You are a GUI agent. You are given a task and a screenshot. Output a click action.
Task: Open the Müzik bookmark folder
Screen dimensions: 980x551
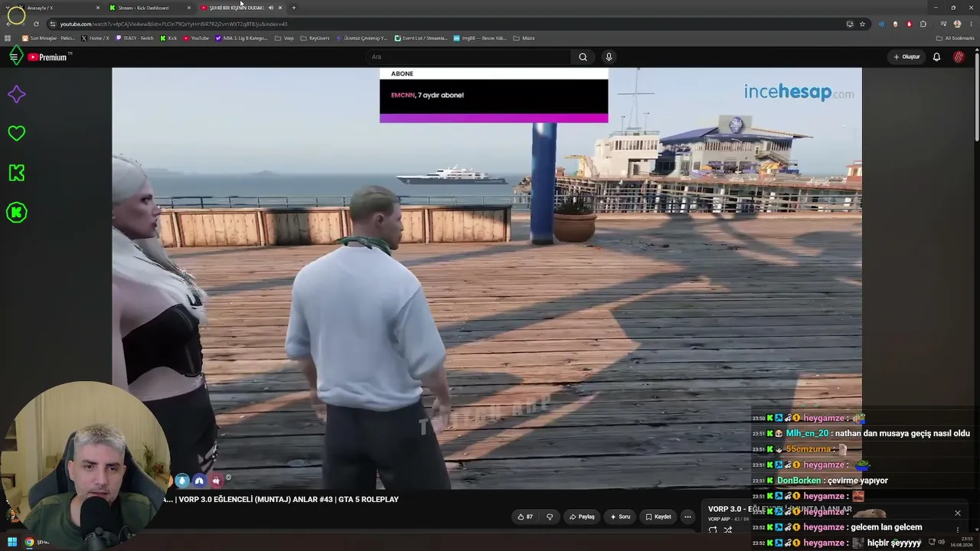[524, 38]
